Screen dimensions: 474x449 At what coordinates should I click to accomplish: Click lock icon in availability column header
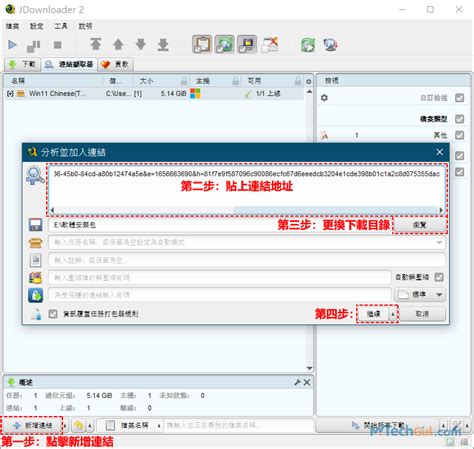point(298,81)
